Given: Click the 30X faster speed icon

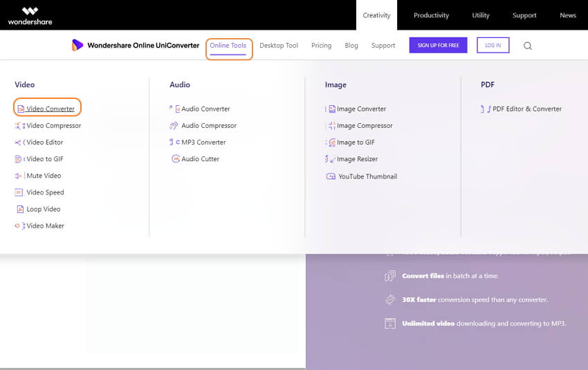Looking at the screenshot, I should (390, 299).
